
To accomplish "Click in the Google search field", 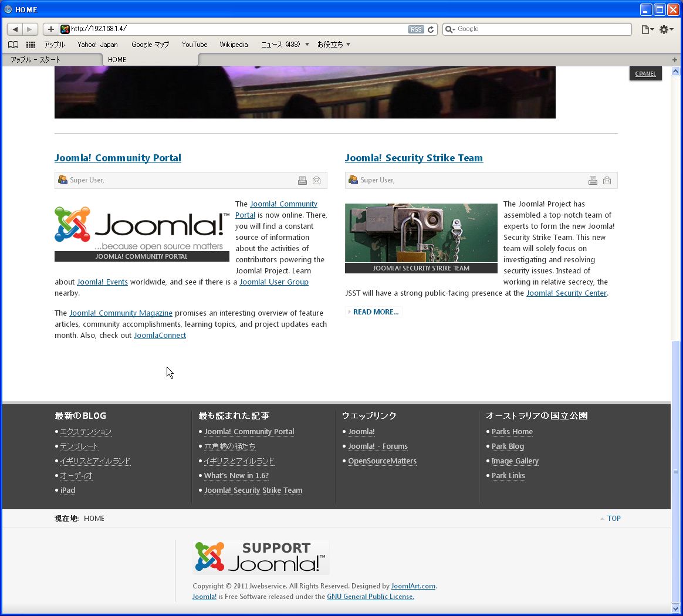I will (x=540, y=29).
